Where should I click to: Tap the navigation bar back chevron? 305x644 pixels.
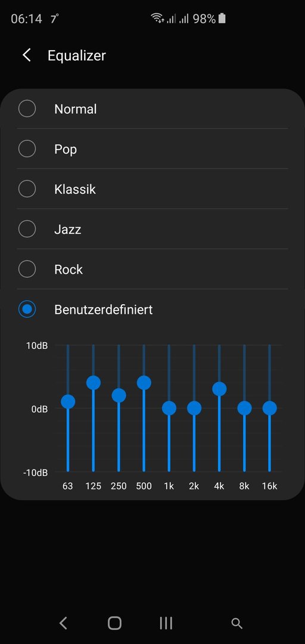(63, 623)
